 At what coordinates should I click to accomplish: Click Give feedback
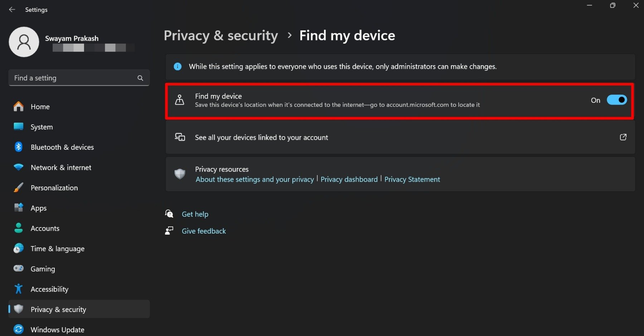tap(204, 231)
